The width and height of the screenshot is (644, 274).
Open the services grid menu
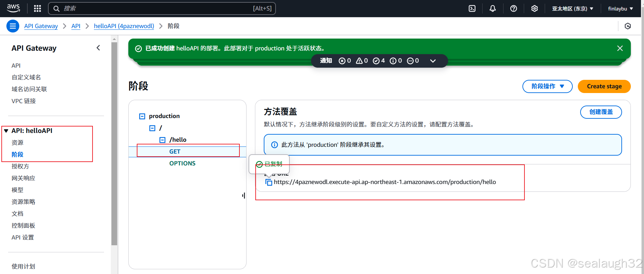click(37, 8)
